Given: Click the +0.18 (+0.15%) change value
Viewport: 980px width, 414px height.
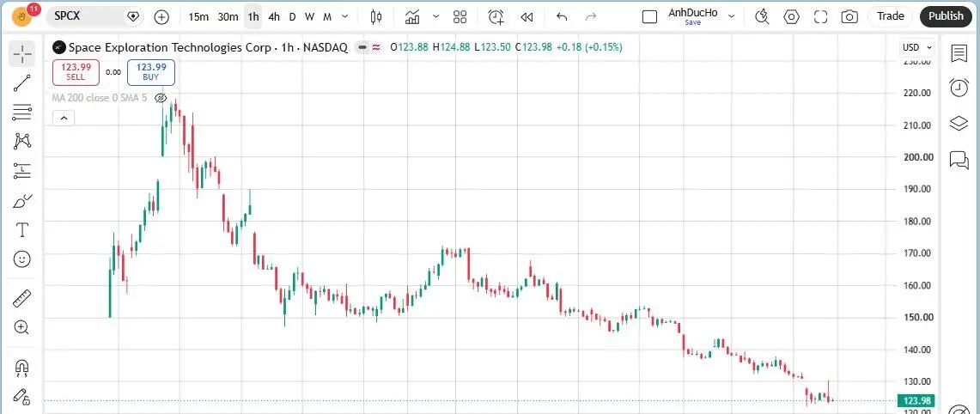Looking at the screenshot, I should point(588,47).
